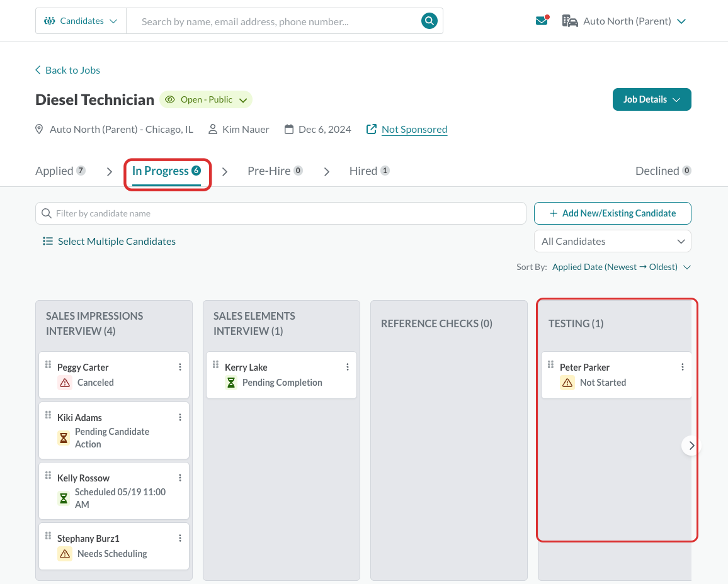Click the Kelly Rossow name
728x584 pixels.
coord(83,478)
